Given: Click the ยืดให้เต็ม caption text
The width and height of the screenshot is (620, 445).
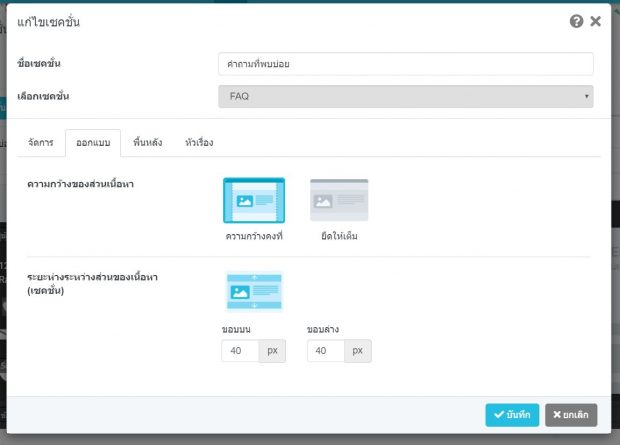Looking at the screenshot, I should (339, 236).
